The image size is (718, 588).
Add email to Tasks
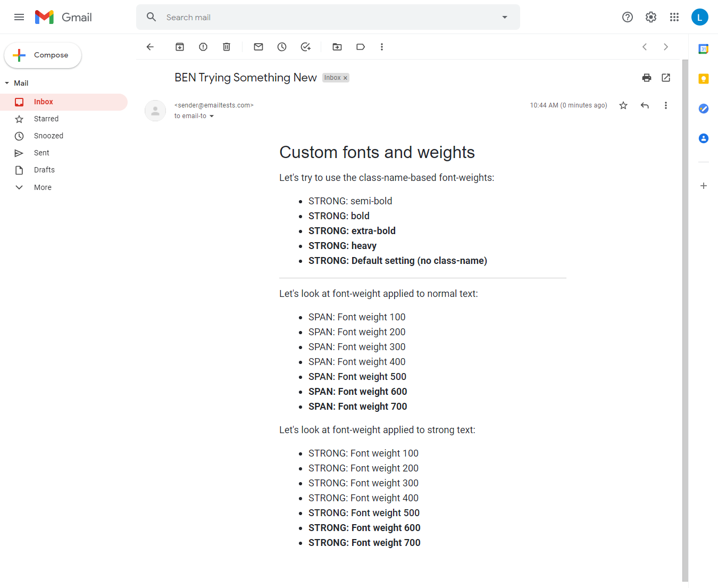pyautogui.click(x=305, y=47)
